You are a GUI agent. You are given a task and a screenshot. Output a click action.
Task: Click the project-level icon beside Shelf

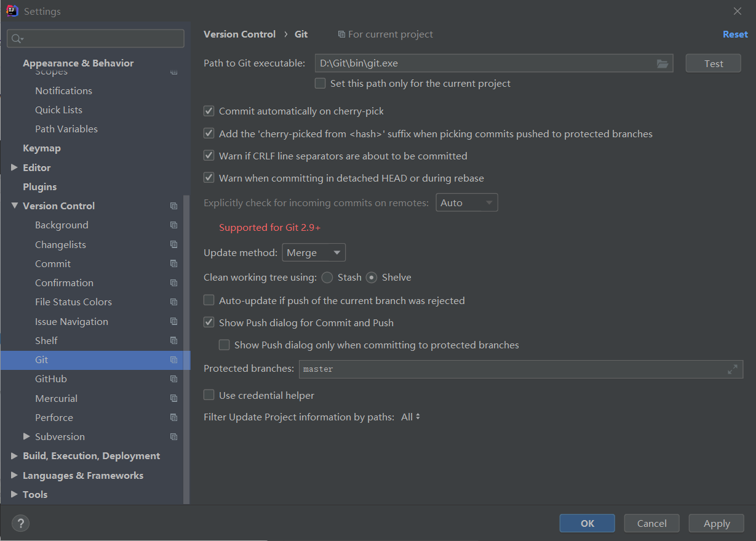(x=173, y=340)
